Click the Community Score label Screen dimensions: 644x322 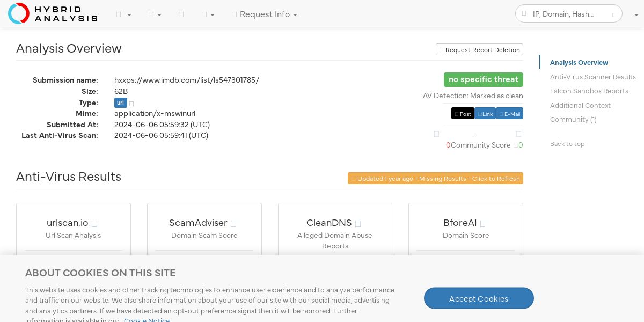pos(480,145)
